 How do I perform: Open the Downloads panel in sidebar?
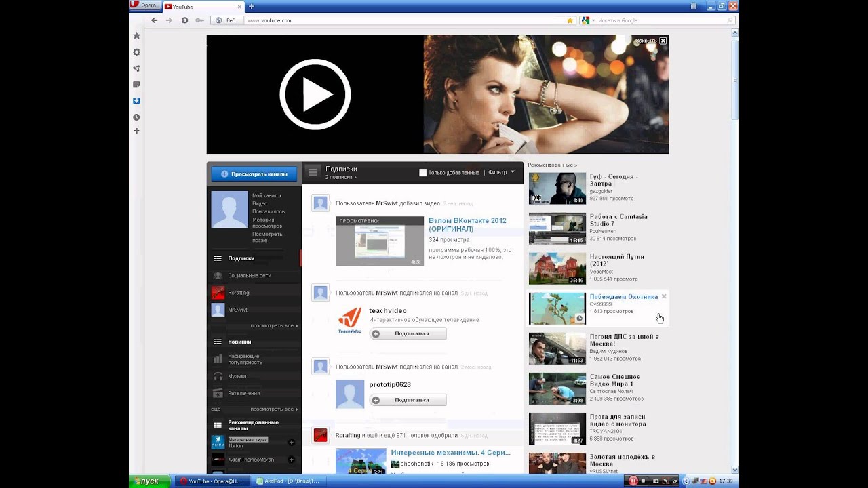click(136, 101)
